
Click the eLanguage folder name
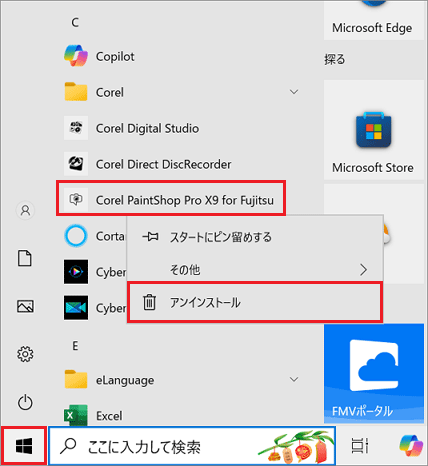[x=125, y=380]
